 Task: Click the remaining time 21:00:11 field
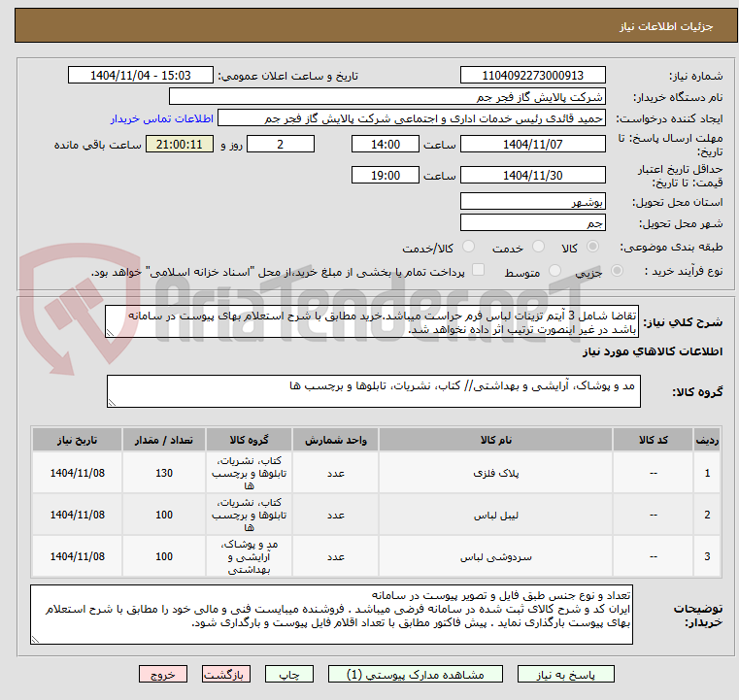(179, 144)
